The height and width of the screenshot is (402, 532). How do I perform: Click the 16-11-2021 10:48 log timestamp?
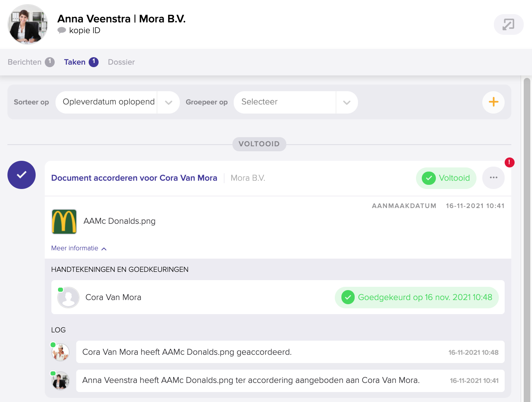click(474, 353)
